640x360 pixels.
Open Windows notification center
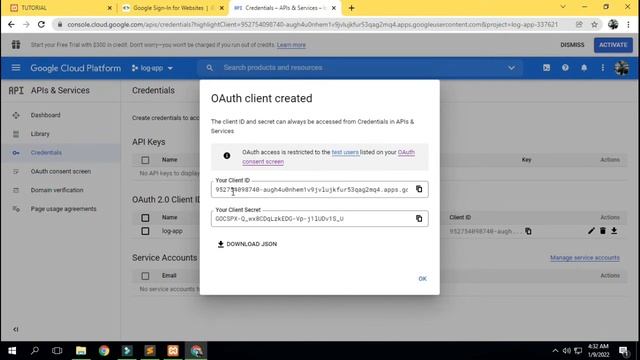(x=623, y=351)
